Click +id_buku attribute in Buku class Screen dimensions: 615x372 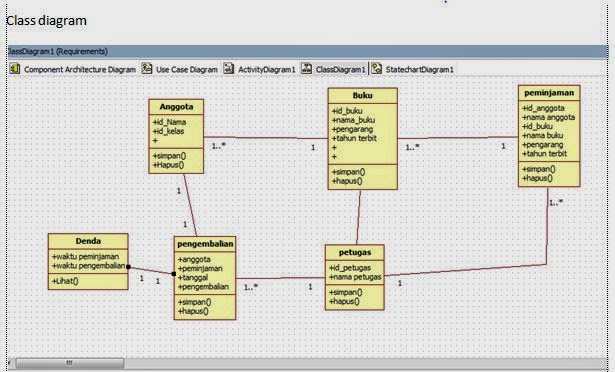click(x=347, y=111)
